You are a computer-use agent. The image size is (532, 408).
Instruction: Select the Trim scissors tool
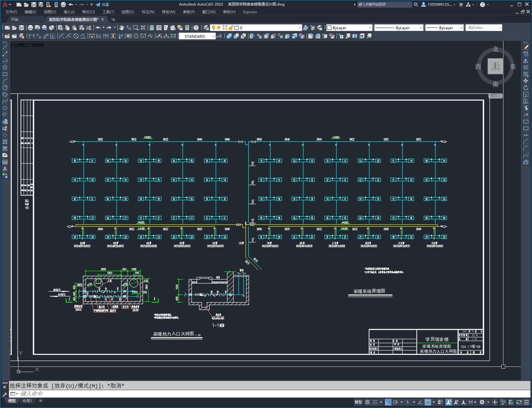pos(526,108)
